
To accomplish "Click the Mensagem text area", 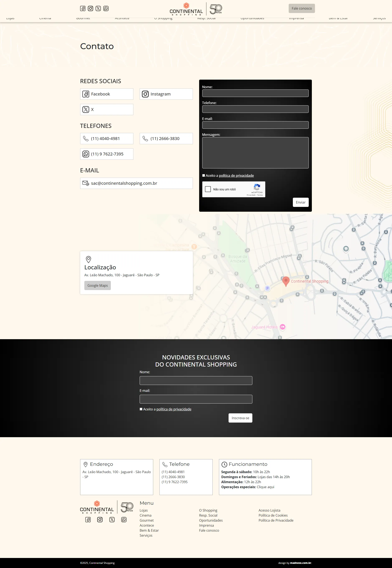I will [x=255, y=153].
